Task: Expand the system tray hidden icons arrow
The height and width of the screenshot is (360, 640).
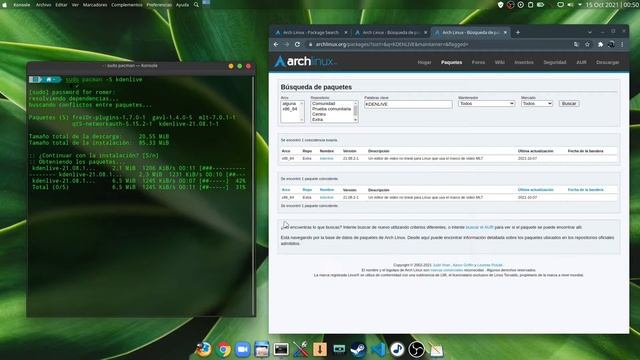Action: click(580, 5)
